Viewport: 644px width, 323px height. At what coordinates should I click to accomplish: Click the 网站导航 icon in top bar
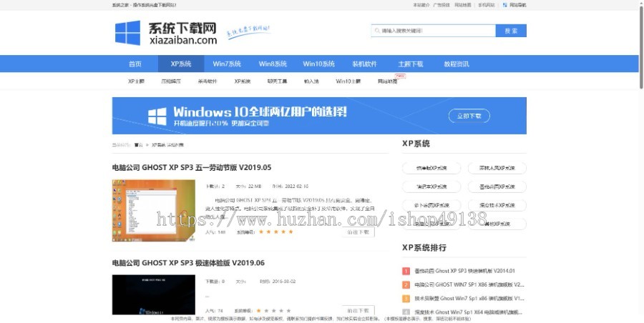pyautogui.click(x=505, y=5)
